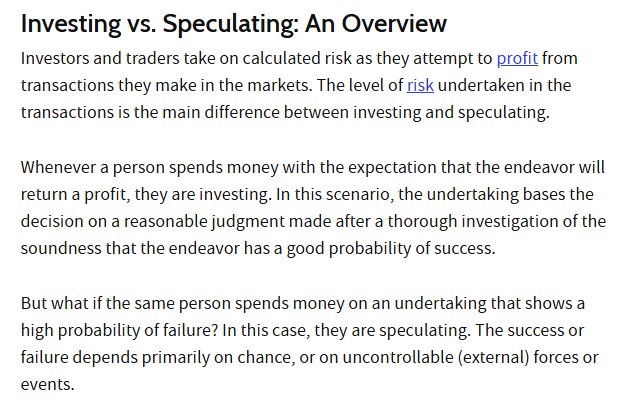Click the phrase "good probability of success."

coord(391,249)
